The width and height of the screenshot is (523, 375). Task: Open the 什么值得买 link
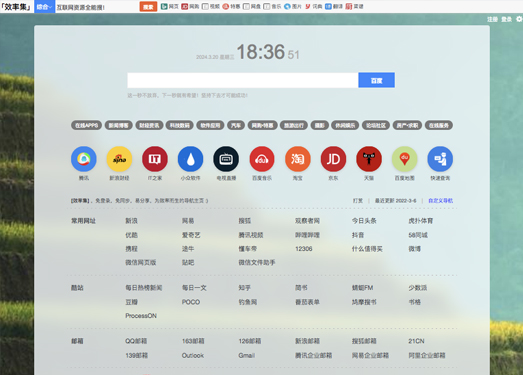pos(367,249)
